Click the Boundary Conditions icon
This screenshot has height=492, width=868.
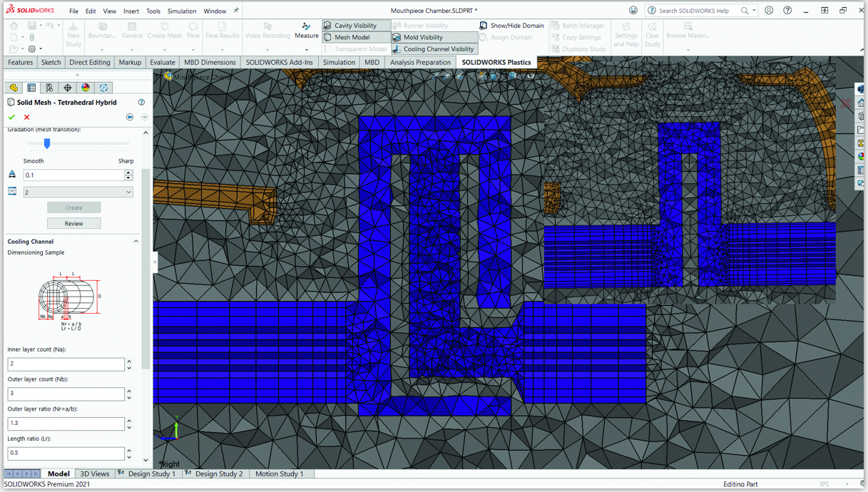(102, 26)
